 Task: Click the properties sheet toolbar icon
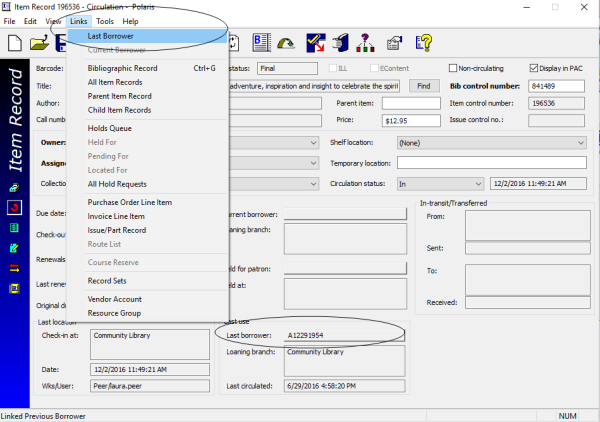(395, 43)
